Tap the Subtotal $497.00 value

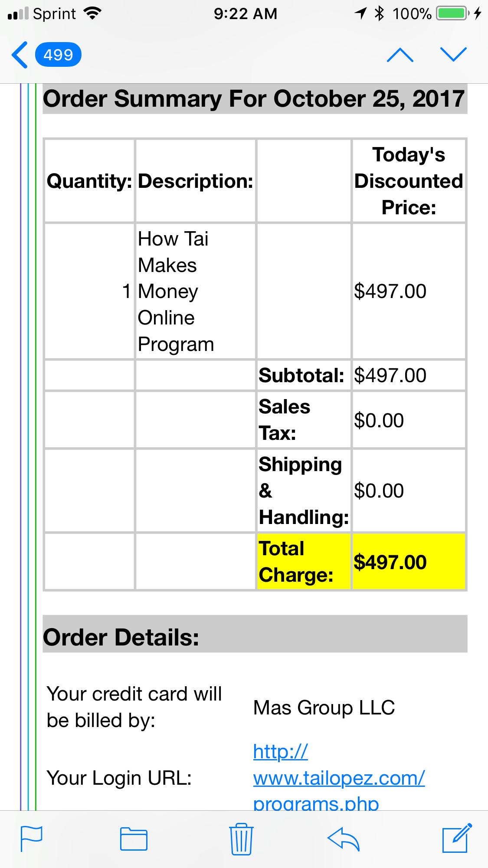click(390, 375)
